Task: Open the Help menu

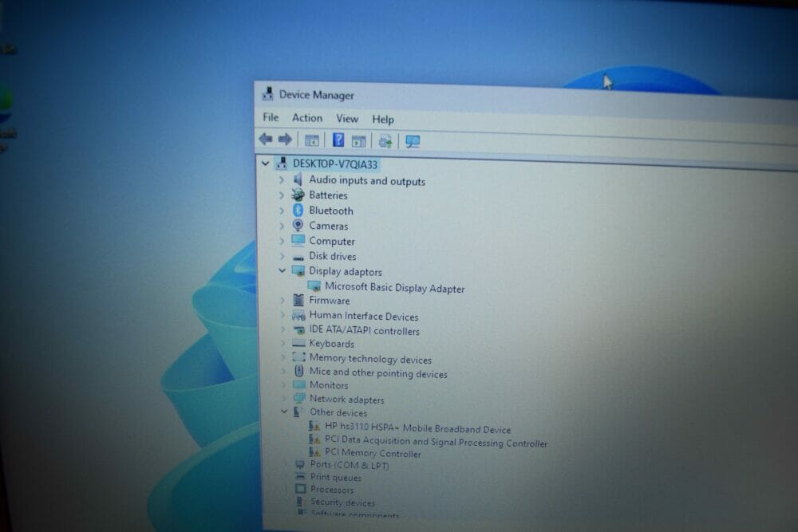Action: coord(383,119)
